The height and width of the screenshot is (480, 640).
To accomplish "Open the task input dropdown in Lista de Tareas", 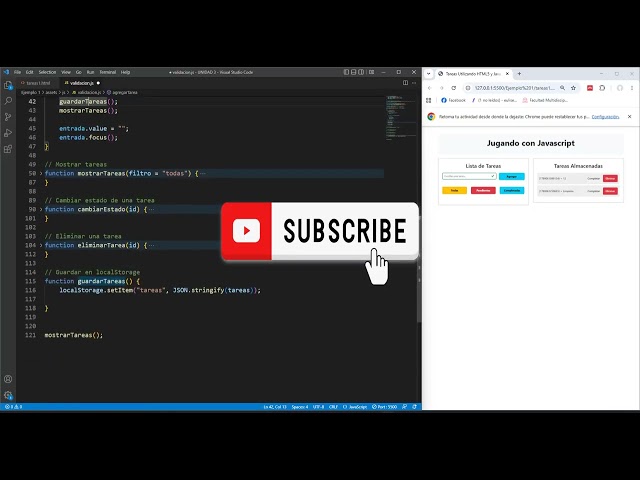I will point(493,176).
